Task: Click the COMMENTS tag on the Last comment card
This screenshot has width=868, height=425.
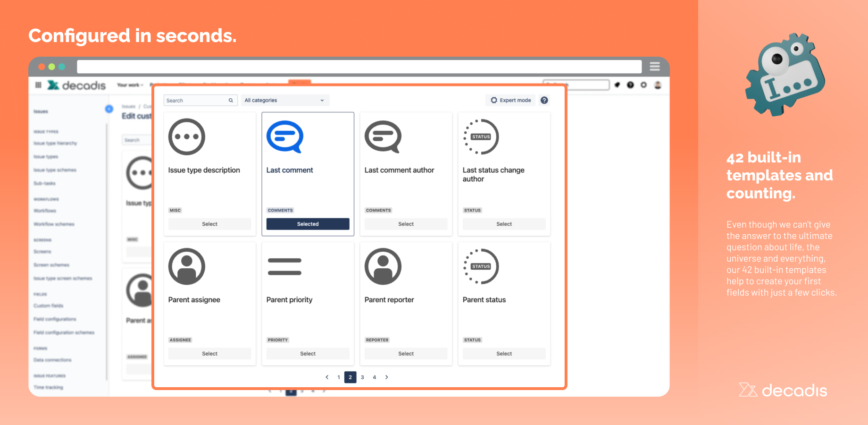Action: (280, 210)
